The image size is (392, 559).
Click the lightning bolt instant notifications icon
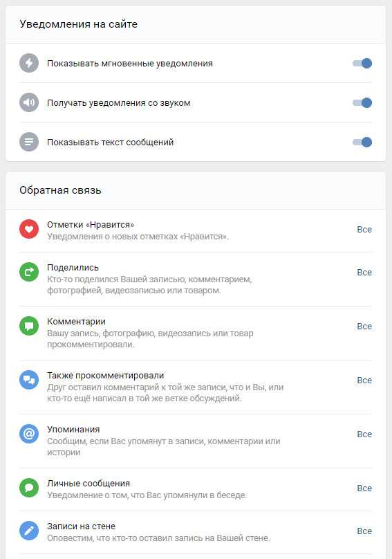[x=29, y=63]
